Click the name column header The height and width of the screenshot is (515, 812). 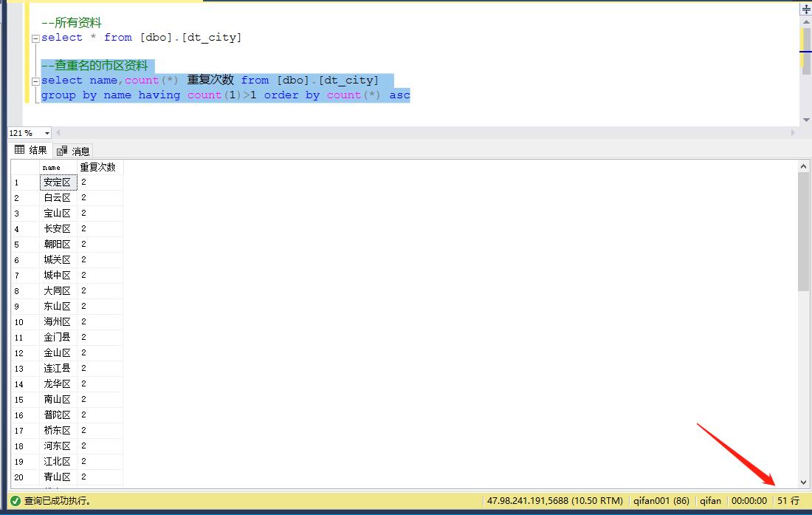pos(52,168)
